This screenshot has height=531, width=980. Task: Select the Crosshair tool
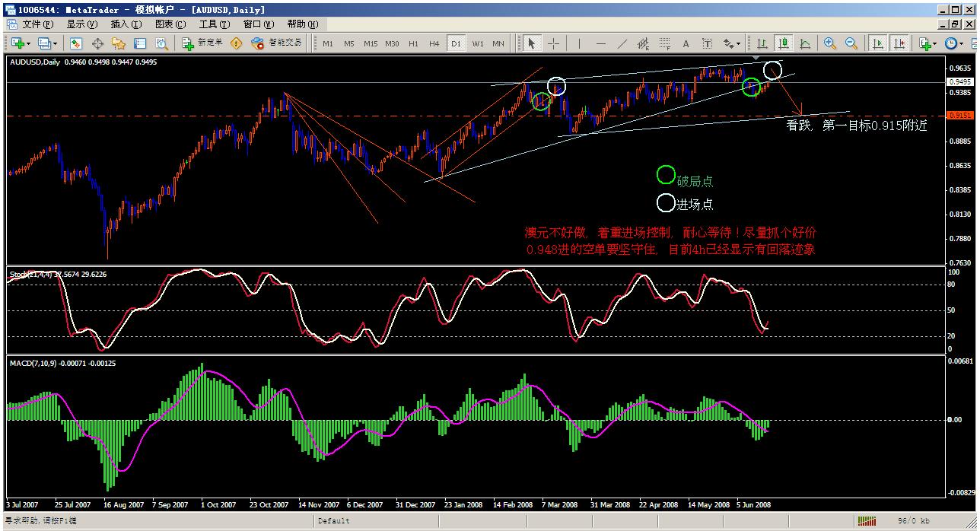[553, 43]
